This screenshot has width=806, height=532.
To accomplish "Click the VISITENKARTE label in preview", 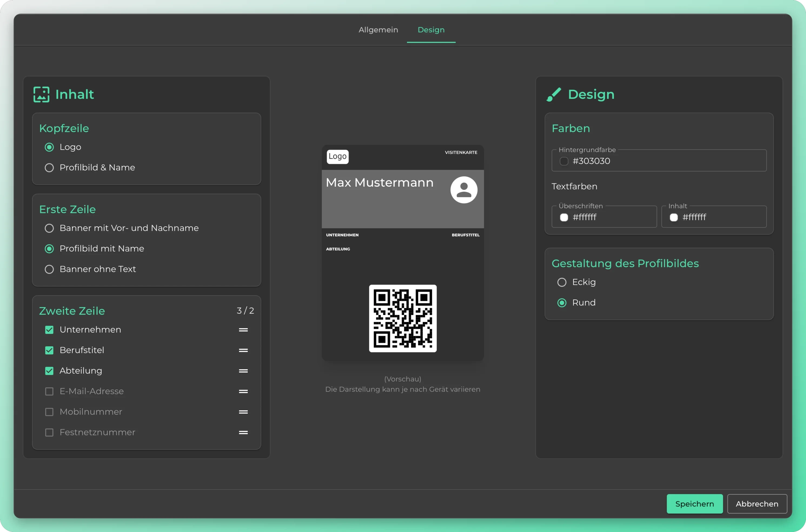I will (461, 152).
